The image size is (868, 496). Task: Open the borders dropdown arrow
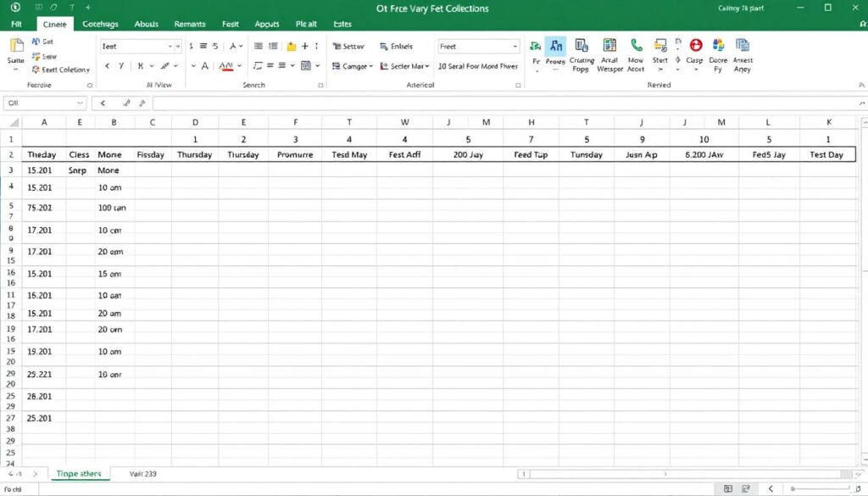click(318, 66)
